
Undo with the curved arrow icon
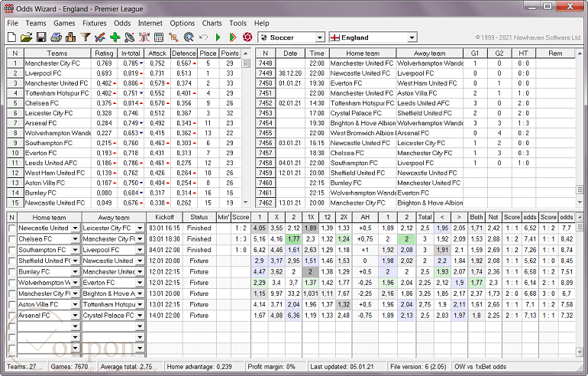pos(203,37)
